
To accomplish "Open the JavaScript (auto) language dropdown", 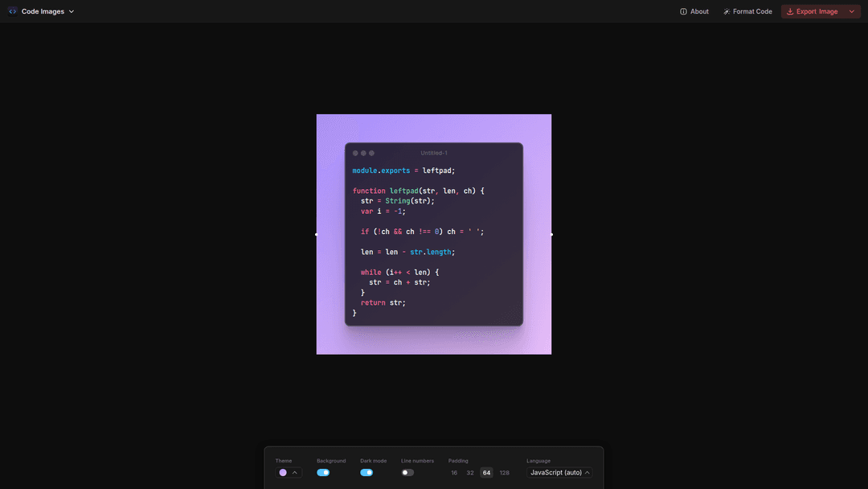I will [x=560, y=473].
